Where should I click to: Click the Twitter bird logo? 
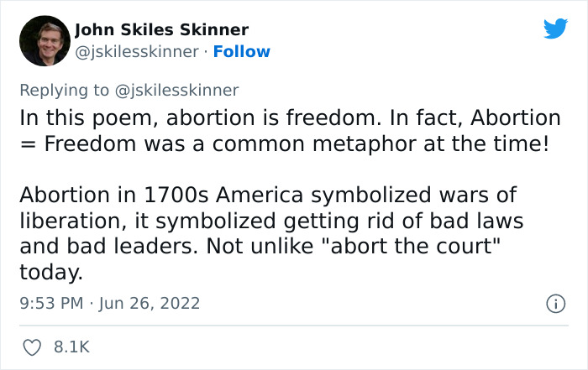click(x=555, y=29)
